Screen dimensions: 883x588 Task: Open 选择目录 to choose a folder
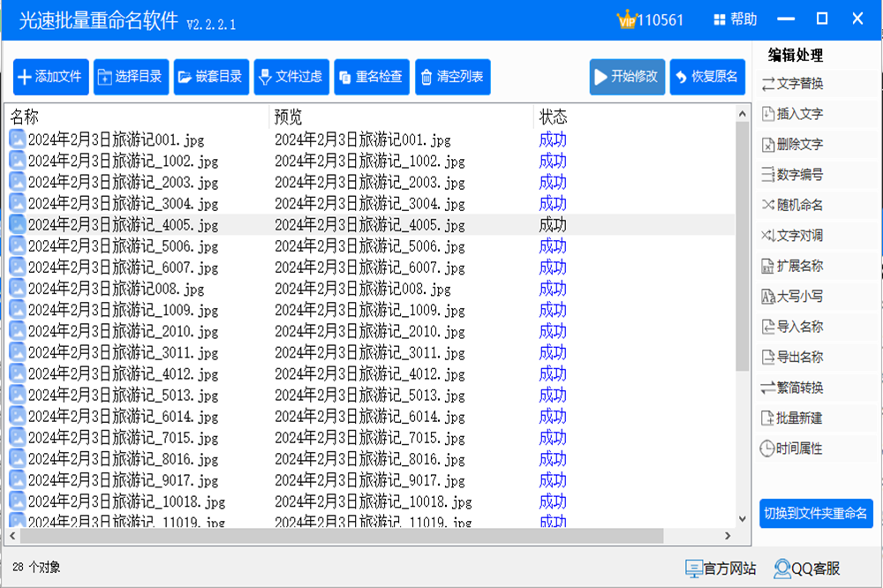(130, 77)
